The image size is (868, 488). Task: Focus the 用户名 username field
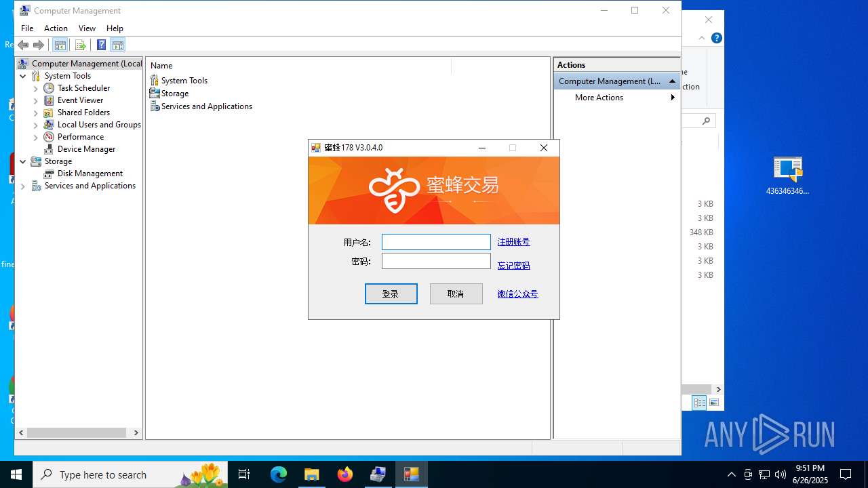click(x=436, y=242)
